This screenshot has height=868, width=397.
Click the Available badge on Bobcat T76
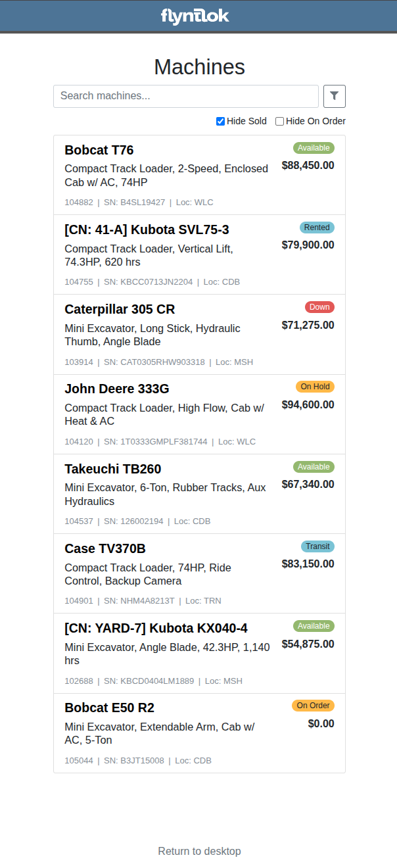[314, 148]
